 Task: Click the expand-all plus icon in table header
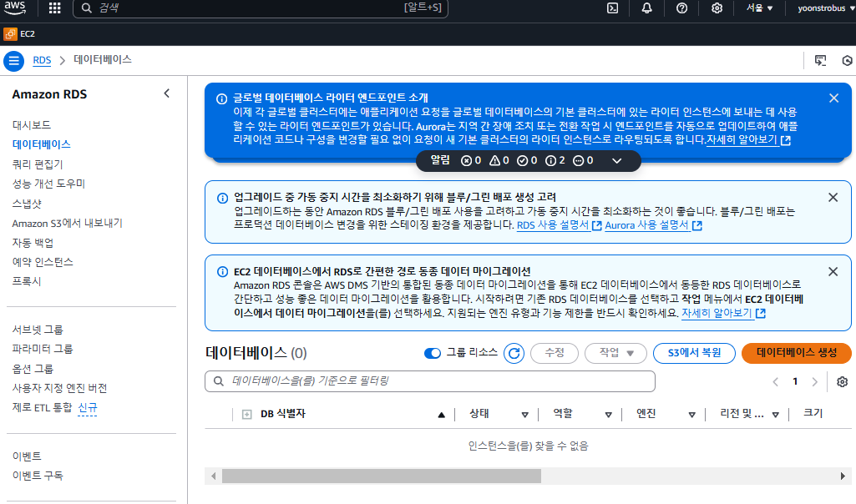tap(246, 415)
